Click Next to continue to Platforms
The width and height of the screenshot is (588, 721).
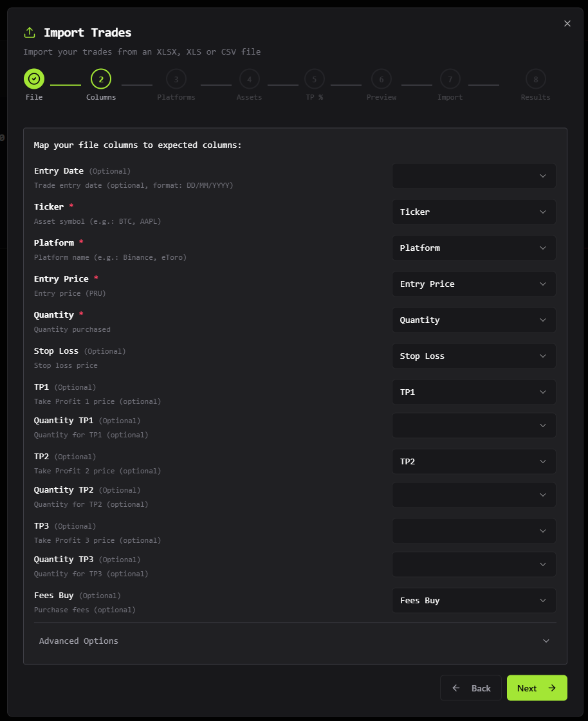pyautogui.click(x=537, y=688)
